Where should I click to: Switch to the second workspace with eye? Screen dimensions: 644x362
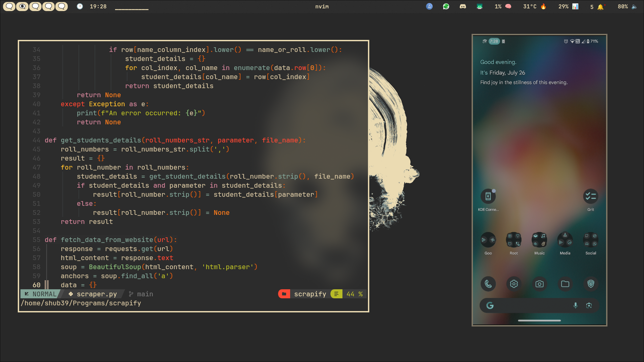tap(22, 6)
